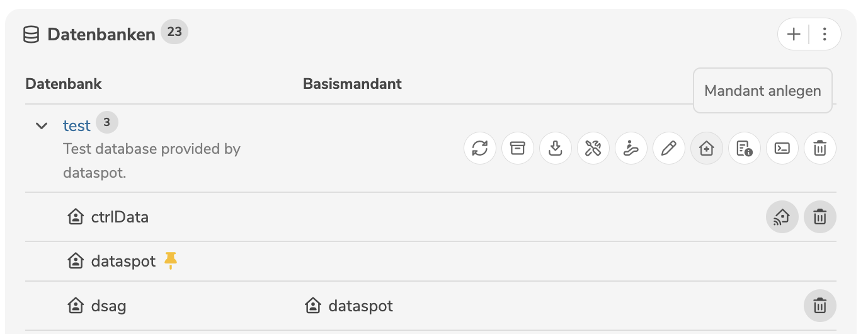868x334 pixels.
Task: Toggle the yellow pin on dataspot tenant
Action: [171, 260]
